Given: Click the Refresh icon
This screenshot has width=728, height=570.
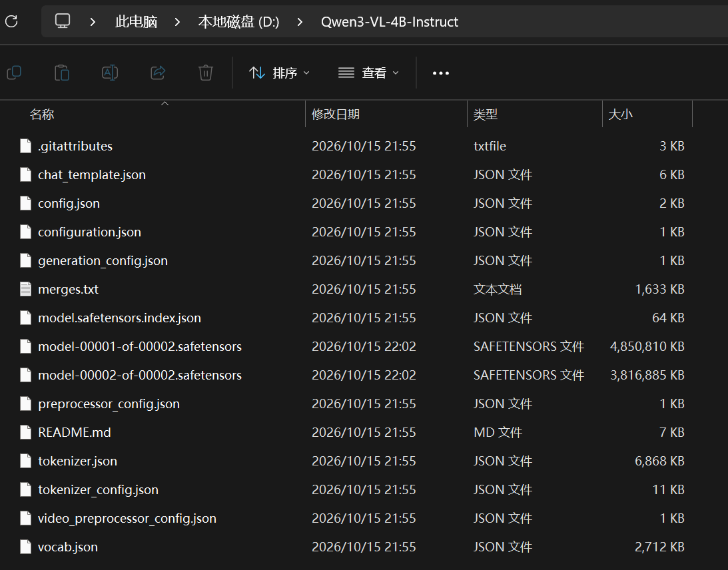Looking at the screenshot, I should (x=11, y=21).
